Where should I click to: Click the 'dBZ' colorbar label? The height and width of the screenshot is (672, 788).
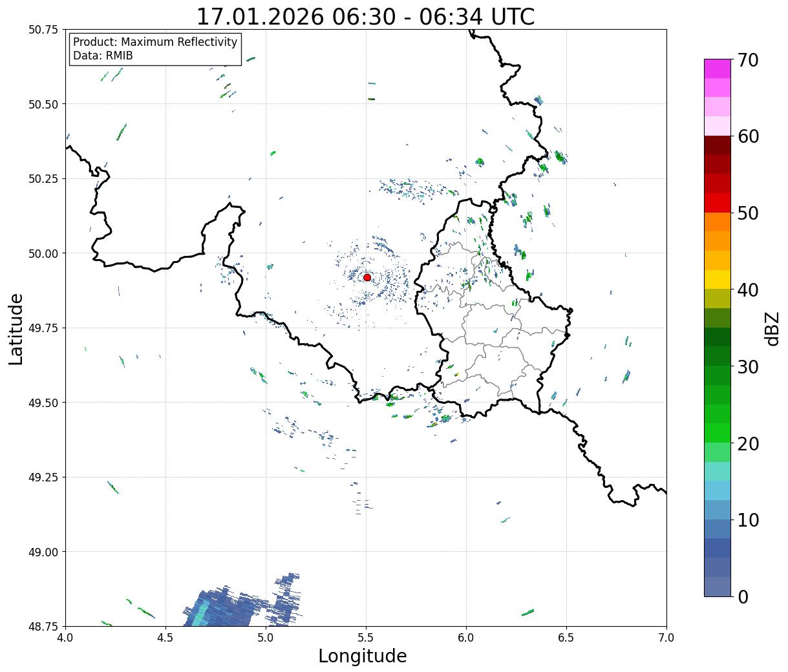tap(772, 328)
